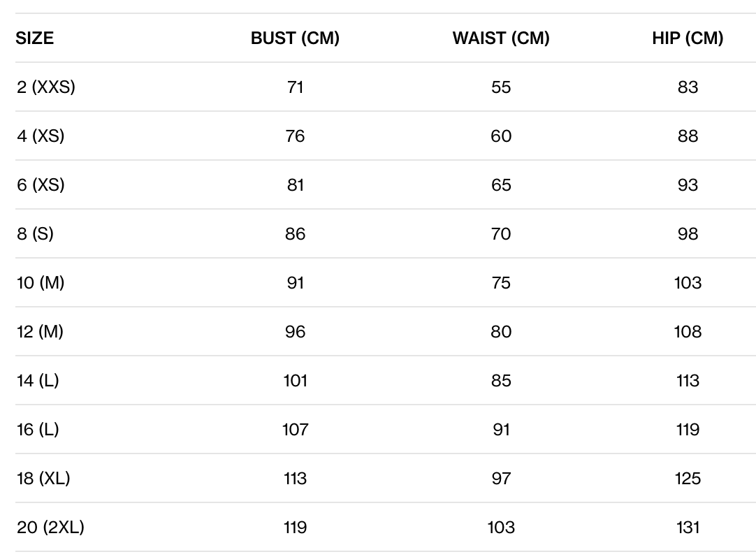Click waist value 97 for size 18

[x=501, y=479]
